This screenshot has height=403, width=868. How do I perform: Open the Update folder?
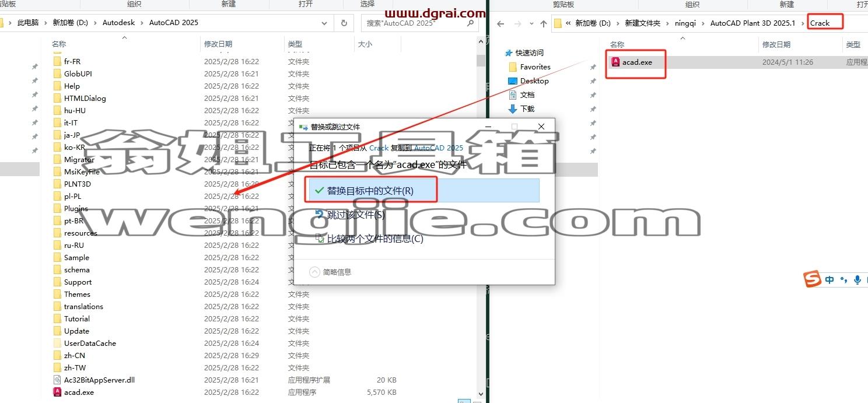[x=76, y=331]
